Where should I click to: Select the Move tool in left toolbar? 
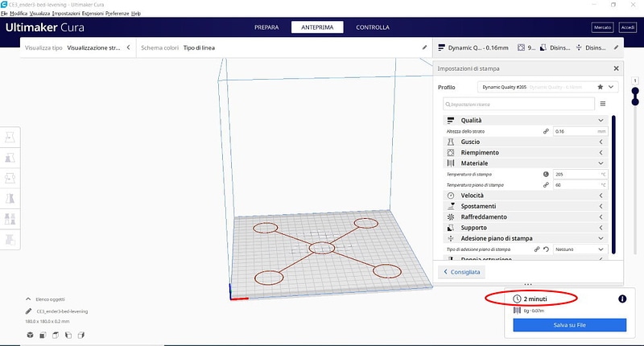(10, 137)
